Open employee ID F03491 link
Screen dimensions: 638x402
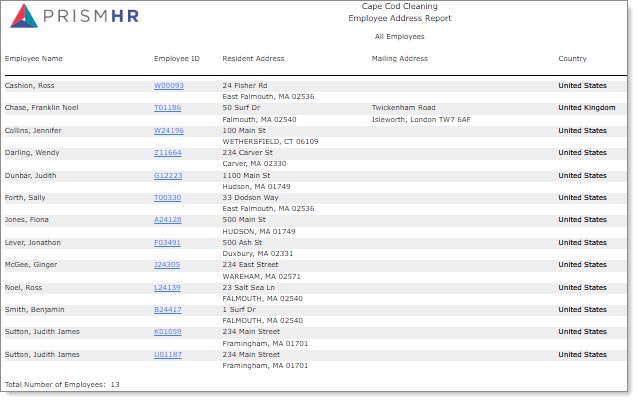(167, 243)
